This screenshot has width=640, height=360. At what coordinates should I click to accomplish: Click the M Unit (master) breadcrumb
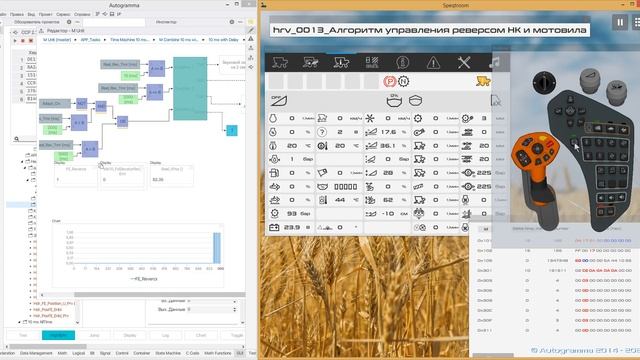click(x=57, y=40)
